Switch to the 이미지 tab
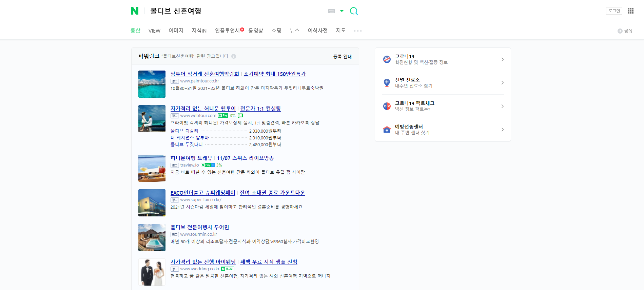The width and height of the screenshot is (644, 290). click(x=176, y=31)
